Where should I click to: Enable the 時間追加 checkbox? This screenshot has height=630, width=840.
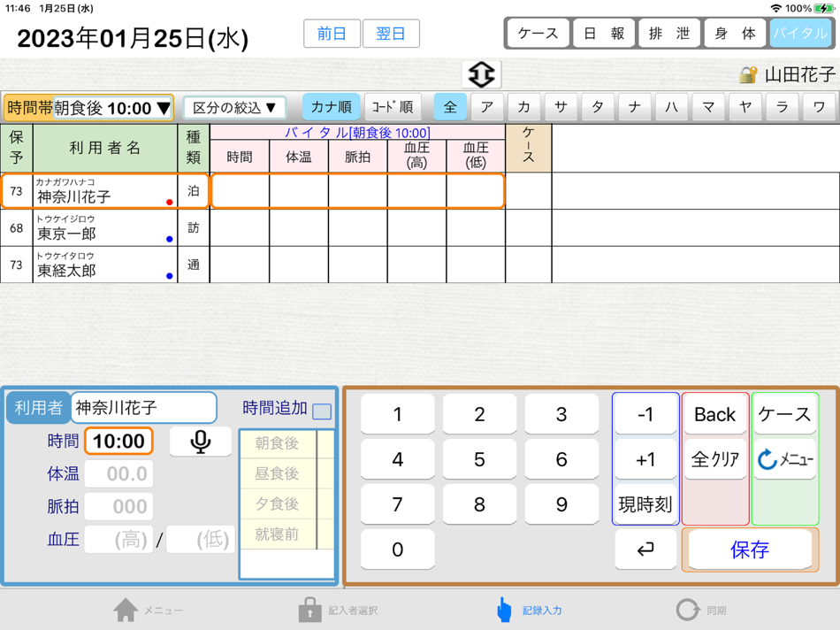click(x=324, y=408)
